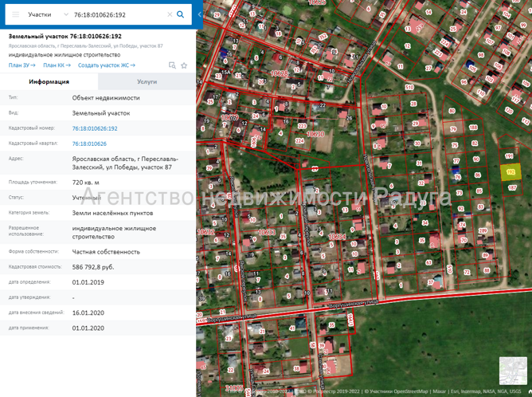
Task: Select the highlighted yellow parcel 192
Action: 511,172
